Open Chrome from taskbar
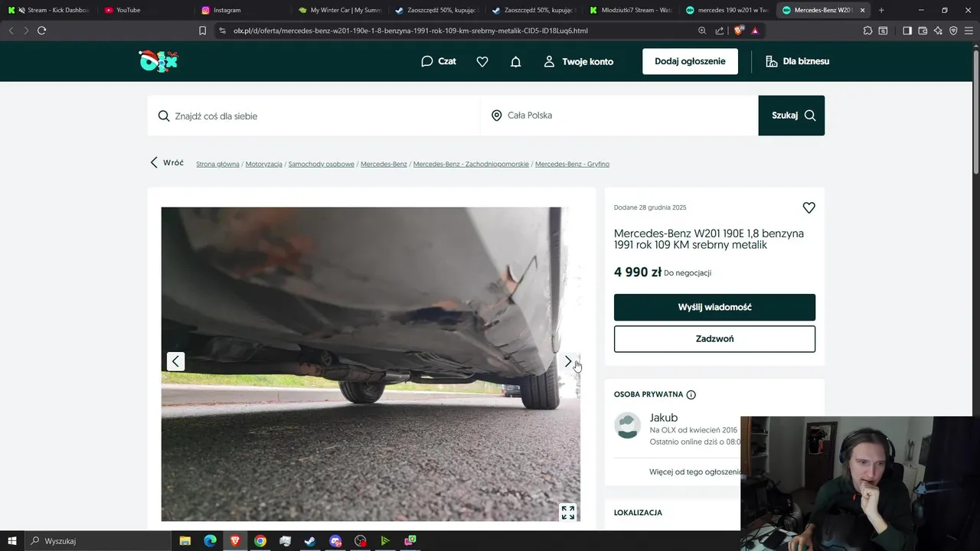This screenshot has width=980, height=551. tap(260, 541)
